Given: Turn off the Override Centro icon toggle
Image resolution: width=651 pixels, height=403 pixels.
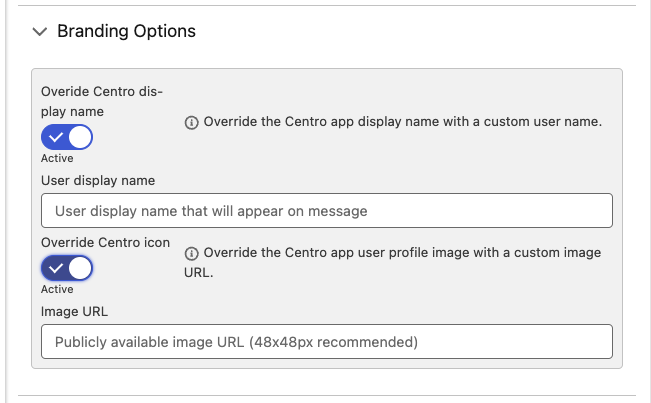Looking at the screenshot, I should pos(67,268).
